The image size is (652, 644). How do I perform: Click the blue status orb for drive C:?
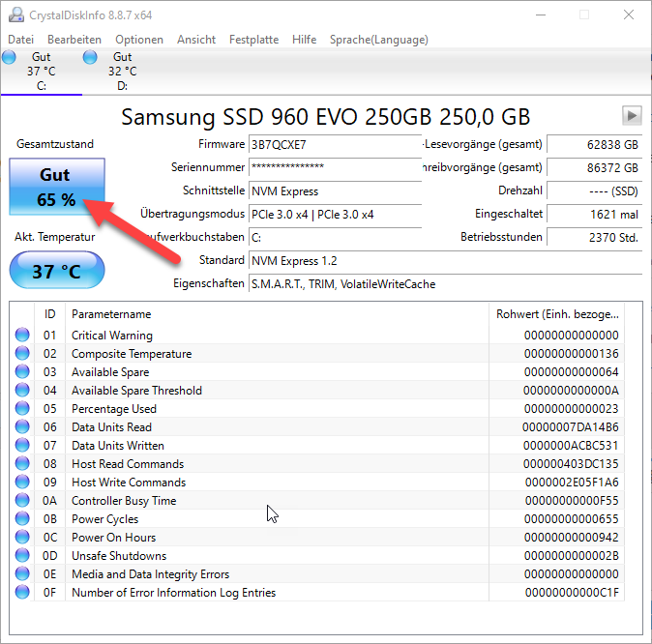9,57
